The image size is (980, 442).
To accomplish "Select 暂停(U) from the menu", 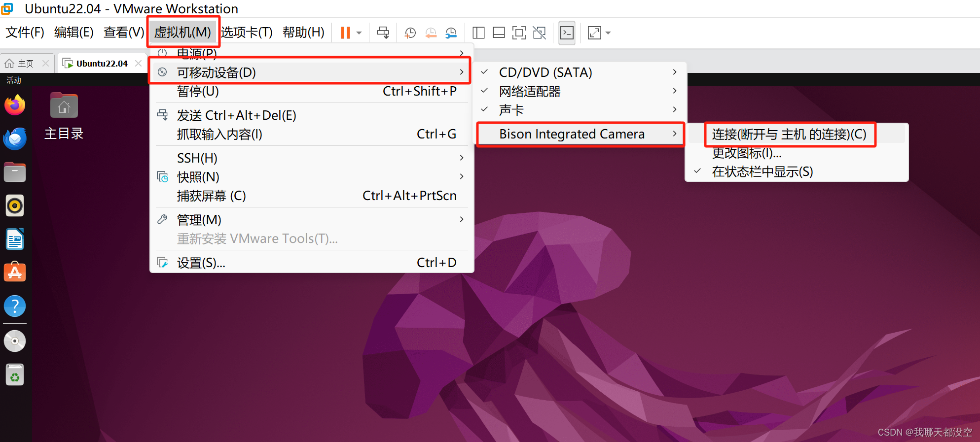I will click(311, 91).
